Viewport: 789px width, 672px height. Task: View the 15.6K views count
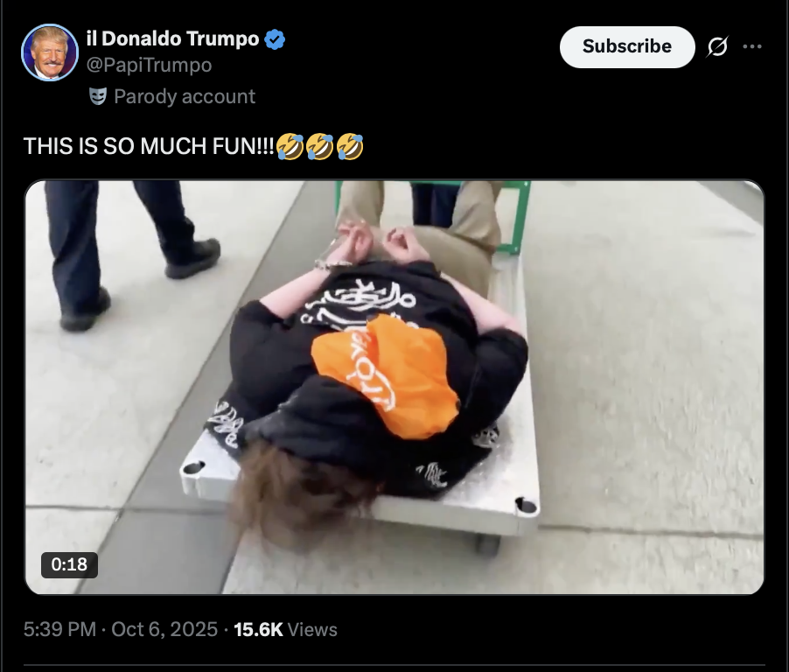(x=259, y=629)
